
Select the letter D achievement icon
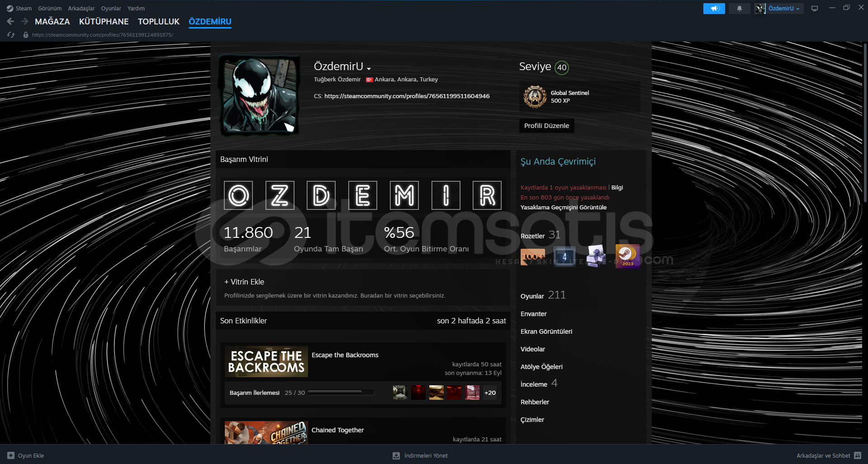click(321, 195)
